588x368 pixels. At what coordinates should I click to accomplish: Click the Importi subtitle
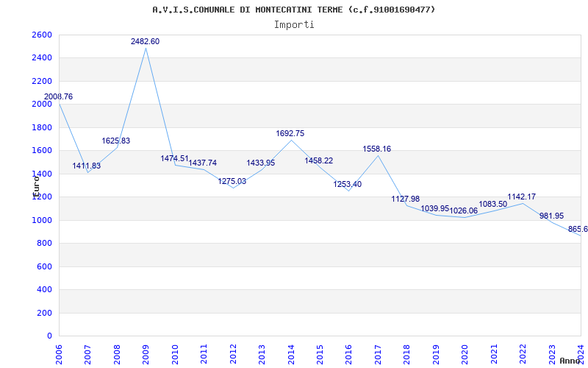(x=294, y=25)
